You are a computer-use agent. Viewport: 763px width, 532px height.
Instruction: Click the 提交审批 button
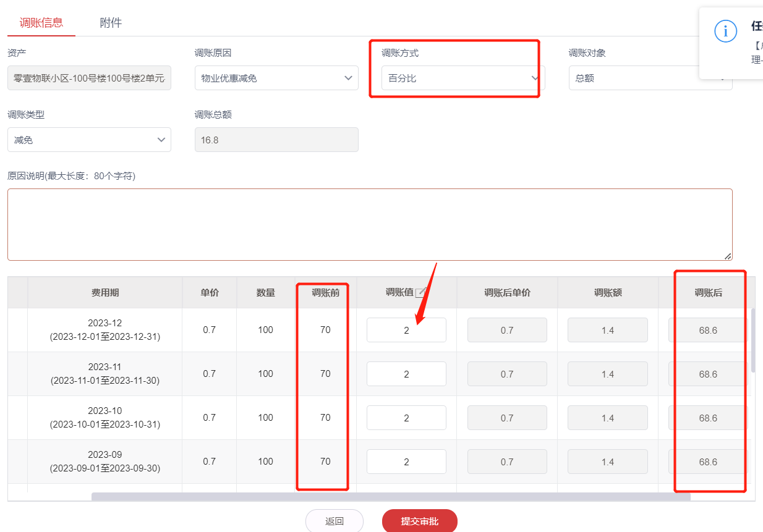click(x=419, y=521)
